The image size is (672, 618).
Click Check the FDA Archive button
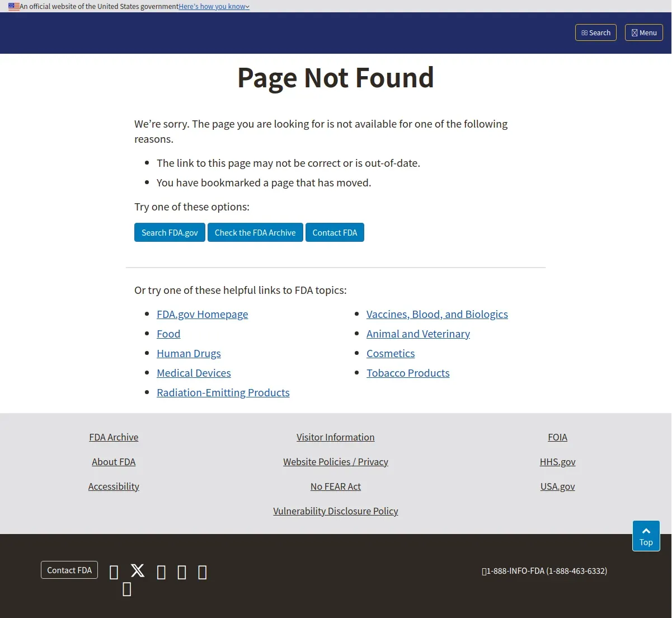255,232
